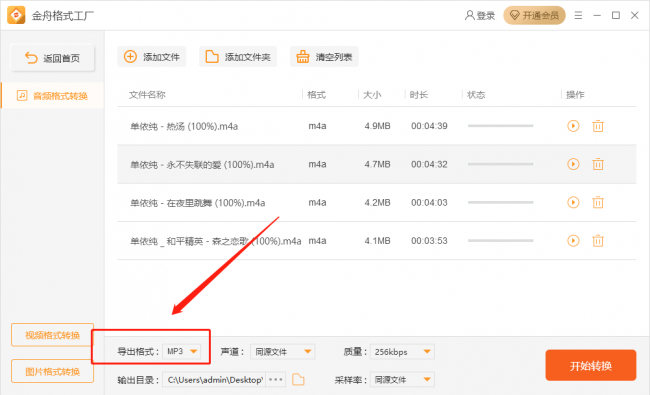The height and width of the screenshot is (395, 650).
Task: Maximize the 金舟格式工厂 window
Action: click(x=616, y=16)
